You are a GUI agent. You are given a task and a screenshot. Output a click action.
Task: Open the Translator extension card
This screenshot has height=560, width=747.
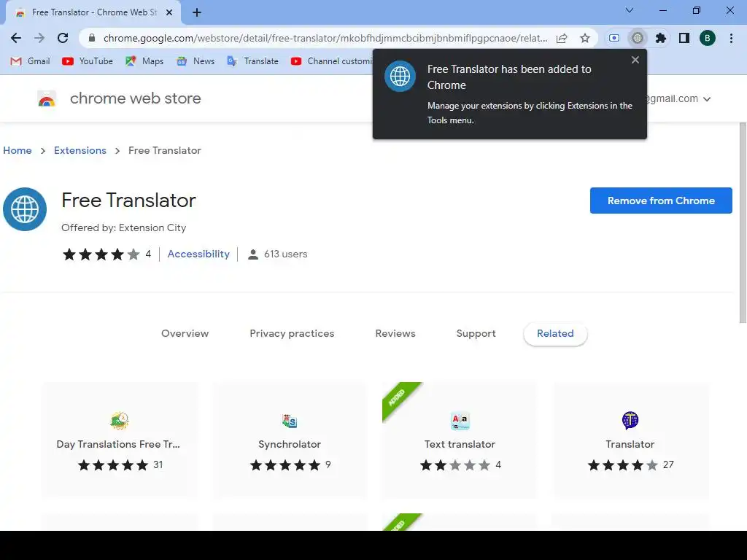(630, 440)
